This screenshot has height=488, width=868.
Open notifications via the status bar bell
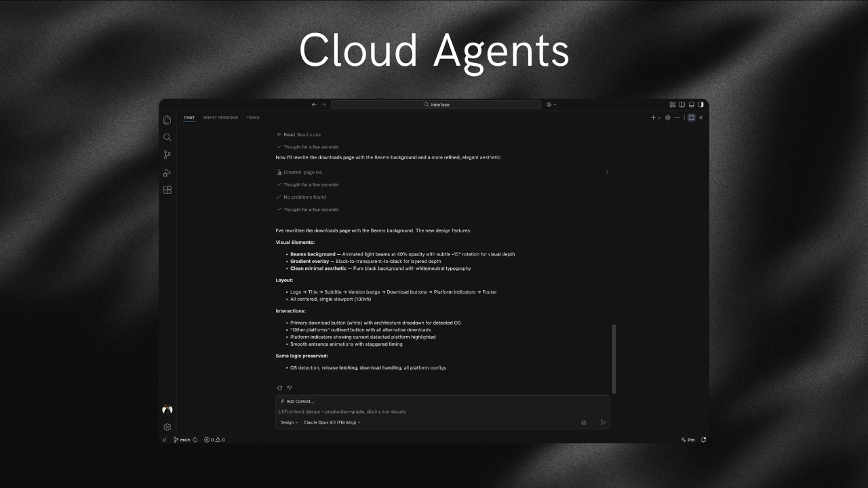click(x=703, y=439)
